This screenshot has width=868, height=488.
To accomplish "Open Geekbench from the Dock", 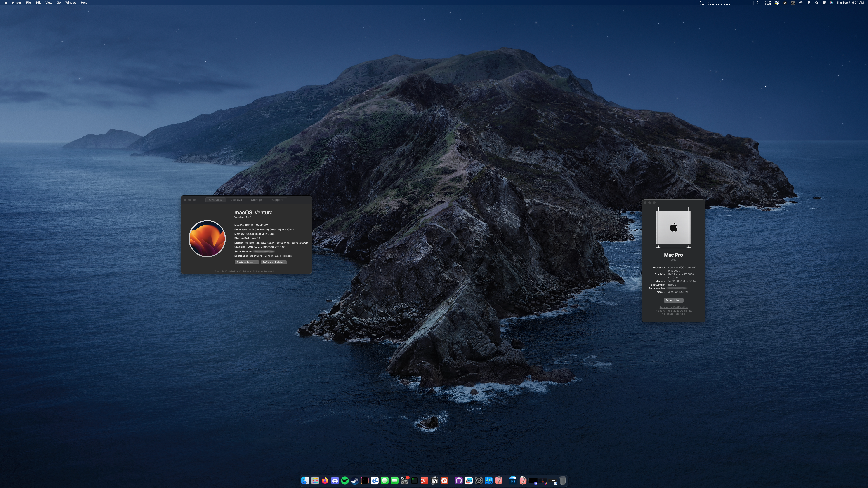I will point(488,481).
